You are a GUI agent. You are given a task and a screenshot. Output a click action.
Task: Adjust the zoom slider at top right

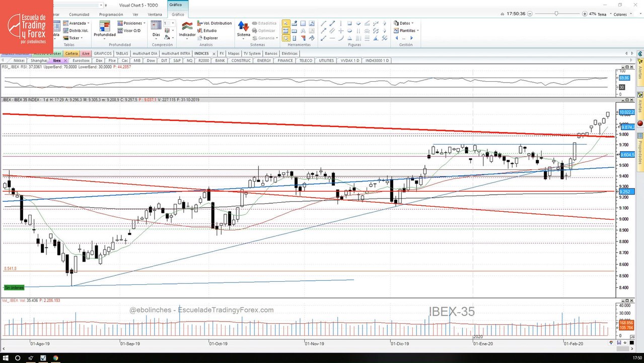tap(556, 14)
